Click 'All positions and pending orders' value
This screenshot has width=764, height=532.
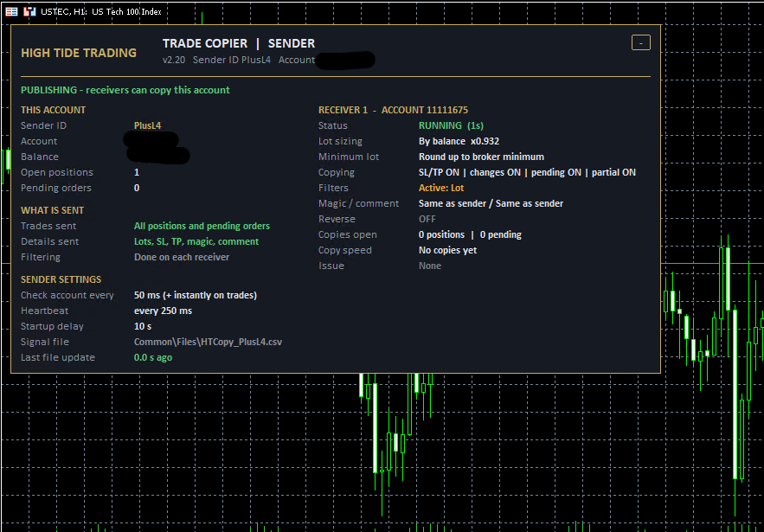click(202, 226)
